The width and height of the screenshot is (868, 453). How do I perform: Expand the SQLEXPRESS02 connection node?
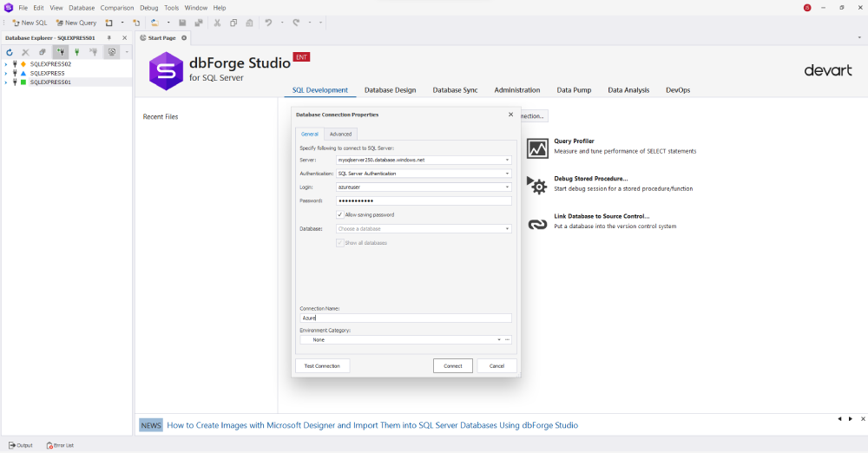coord(6,64)
